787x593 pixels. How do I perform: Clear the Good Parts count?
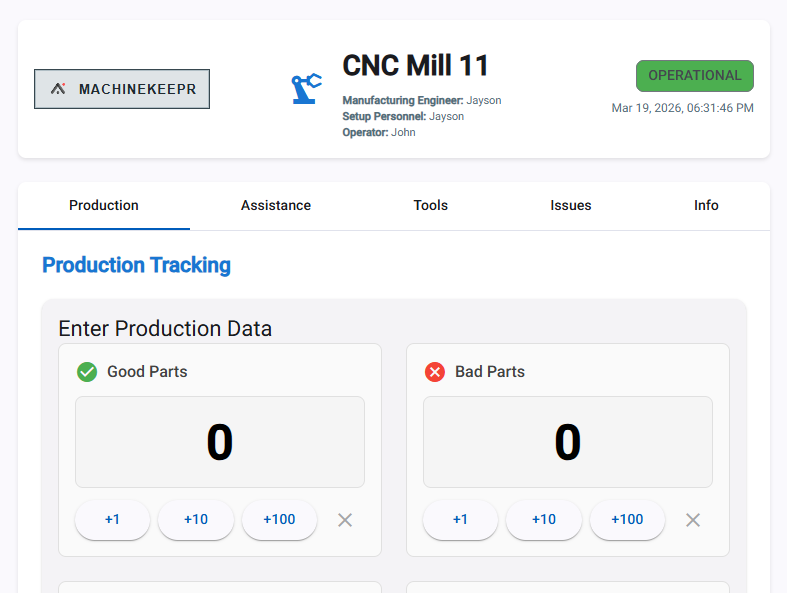click(x=345, y=520)
